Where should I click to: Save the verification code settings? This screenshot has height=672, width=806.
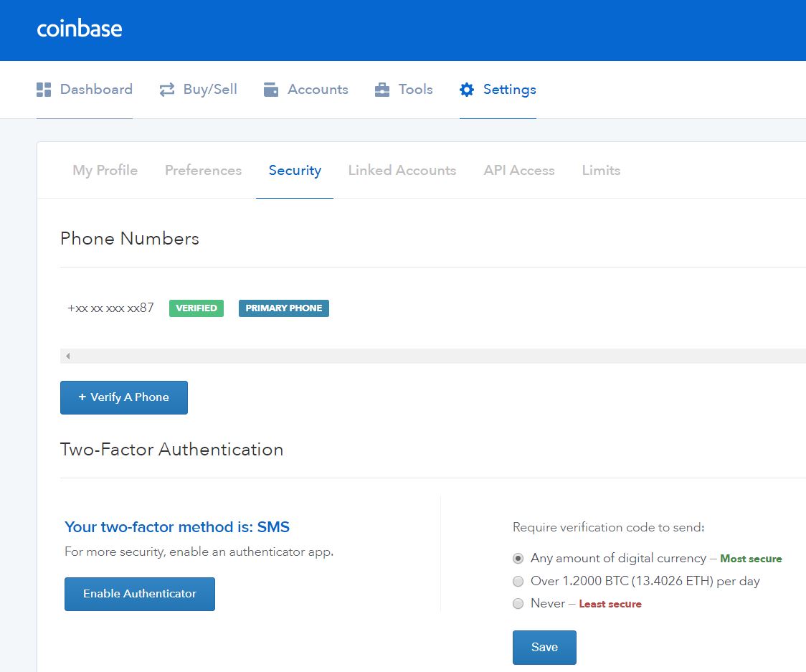pyautogui.click(x=544, y=648)
